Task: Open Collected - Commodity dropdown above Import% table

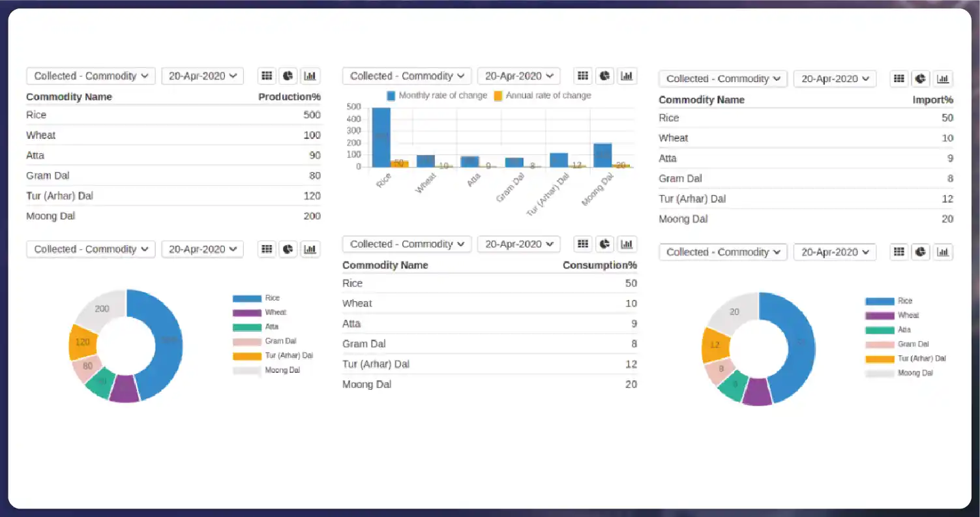Action: tap(723, 78)
